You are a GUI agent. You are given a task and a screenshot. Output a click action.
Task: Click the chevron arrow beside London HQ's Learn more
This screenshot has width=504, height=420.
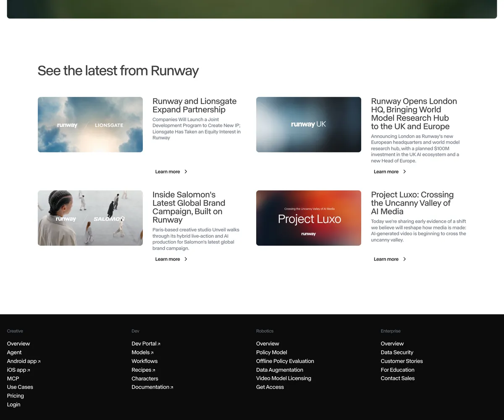coord(404,172)
